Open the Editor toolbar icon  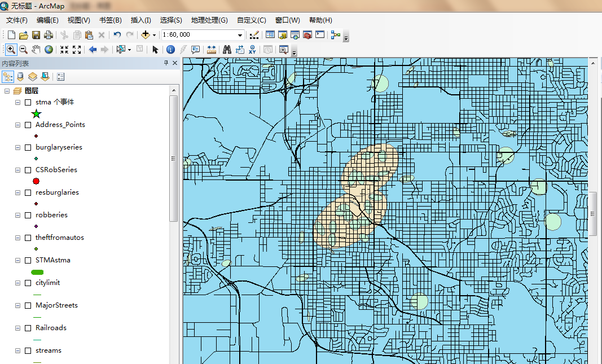click(254, 35)
